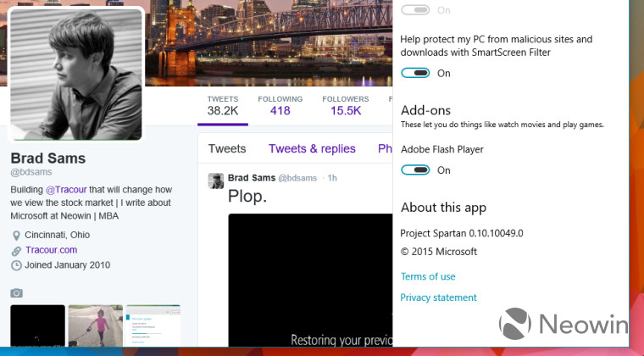Image resolution: width=644 pixels, height=356 pixels.
Task: Switch to the Tweets timeline tab
Action: coord(227,148)
